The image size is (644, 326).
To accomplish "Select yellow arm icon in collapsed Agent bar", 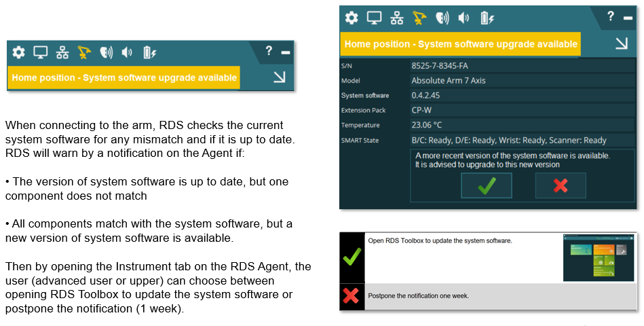I will pyautogui.click(x=84, y=52).
